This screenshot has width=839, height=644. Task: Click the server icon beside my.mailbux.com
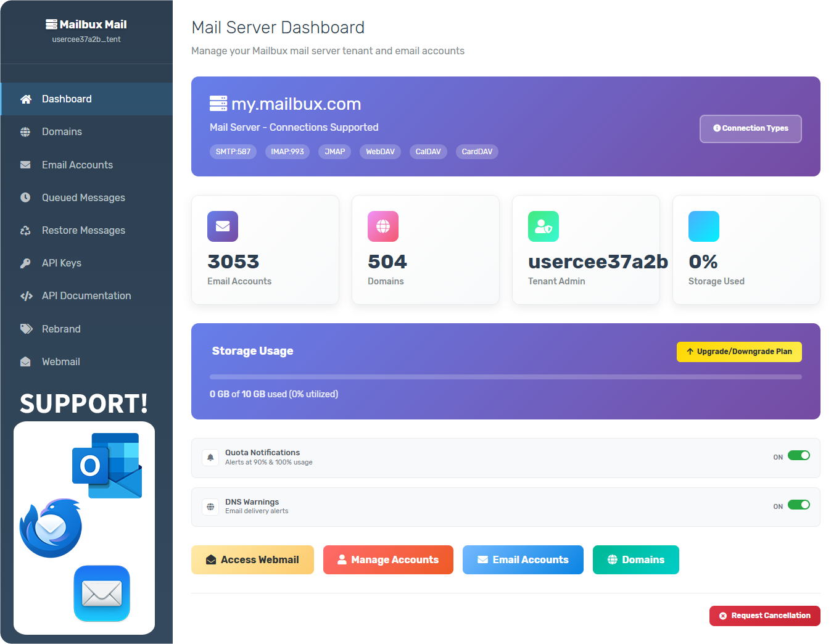pyautogui.click(x=218, y=104)
